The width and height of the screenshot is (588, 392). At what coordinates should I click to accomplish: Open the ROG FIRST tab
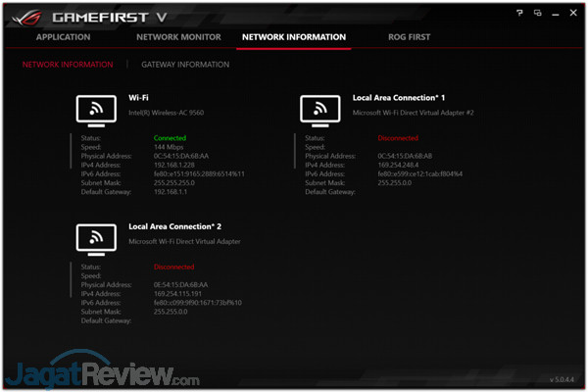tap(409, 37)
